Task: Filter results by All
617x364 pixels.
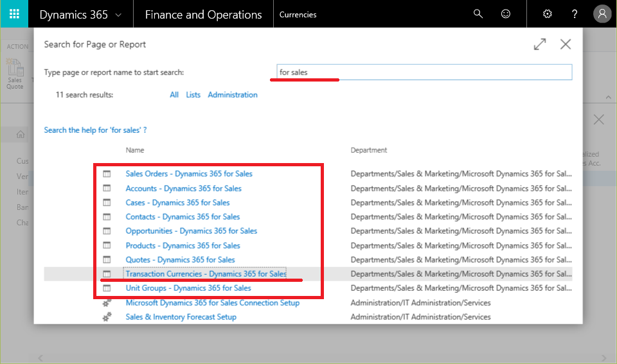Action: [x=174, y=95]
